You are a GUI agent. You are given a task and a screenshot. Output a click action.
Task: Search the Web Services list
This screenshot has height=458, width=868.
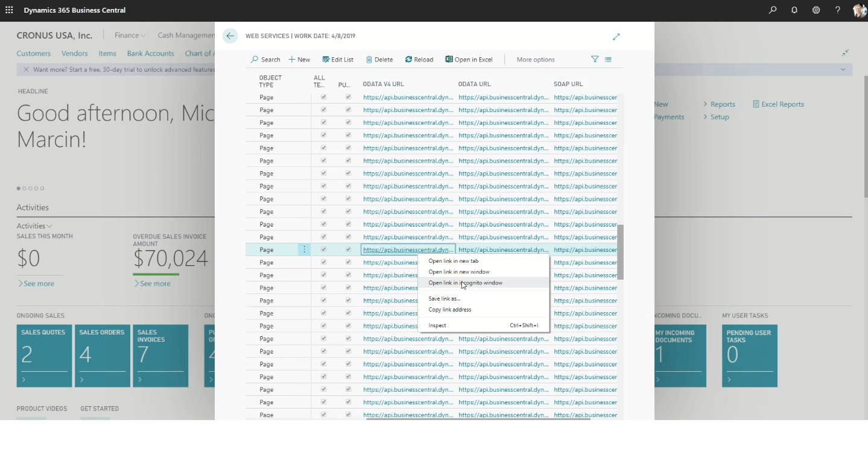[265, 60]
